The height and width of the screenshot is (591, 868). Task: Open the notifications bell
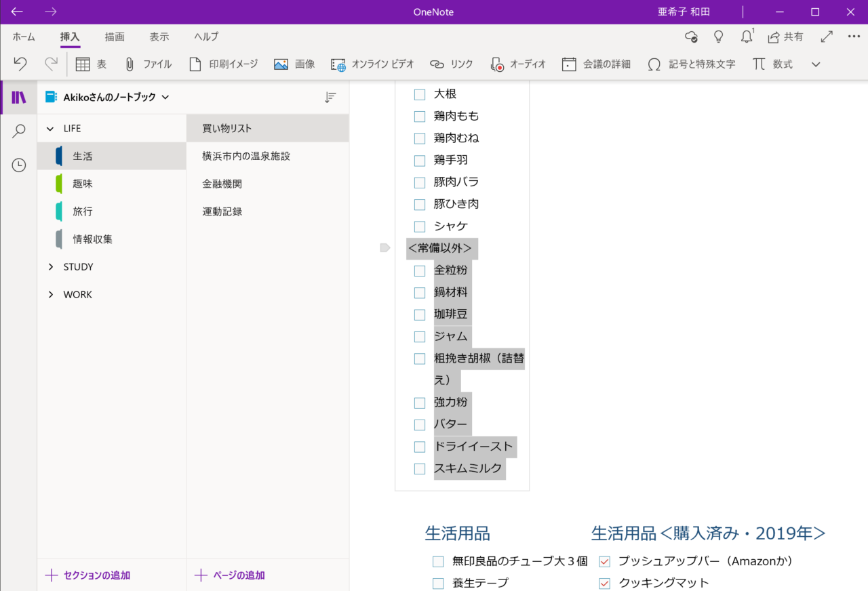747,37
